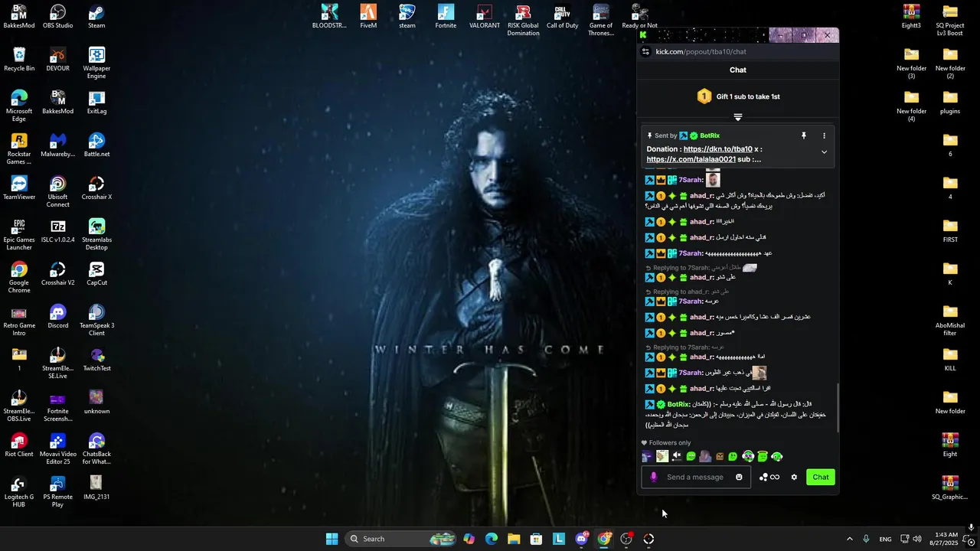Viewport: 980px width, 551px height.
Task: Open the x.com/talalaa0021 link
Action: point(691,159)
